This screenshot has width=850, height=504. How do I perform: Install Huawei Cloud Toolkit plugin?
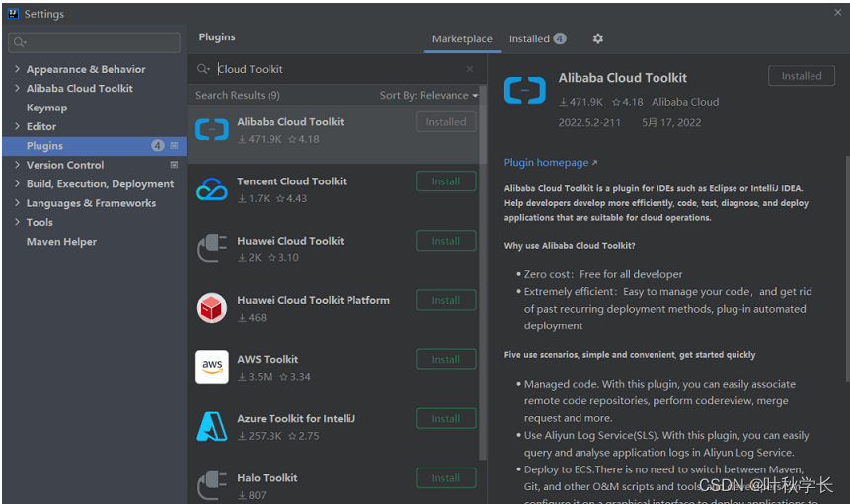pos(445,241)
